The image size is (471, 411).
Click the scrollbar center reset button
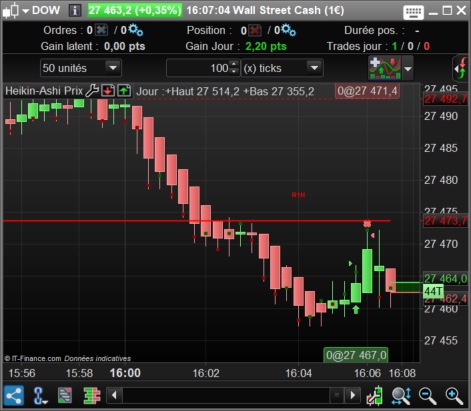click(x=337, y=395)
